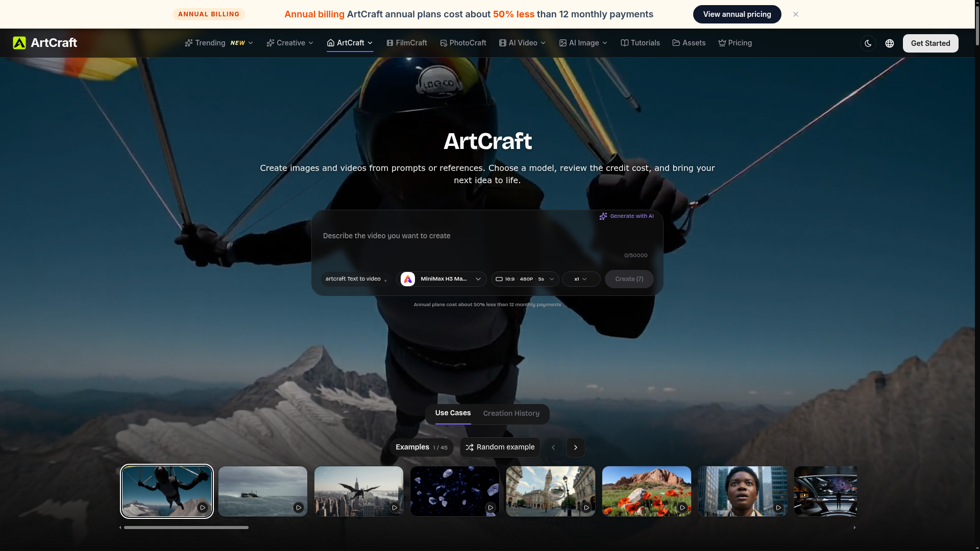Click the Get Started button
The image size is (980, 551).
tap(930, 43)
